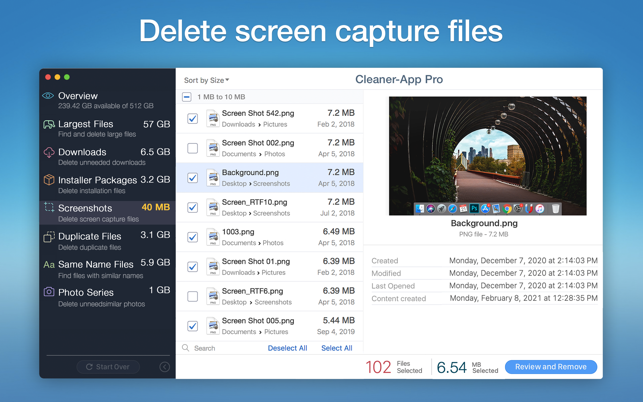Uncheck the Background.png checkbox
The image size is (643, 402).
(x=192, y=178)
